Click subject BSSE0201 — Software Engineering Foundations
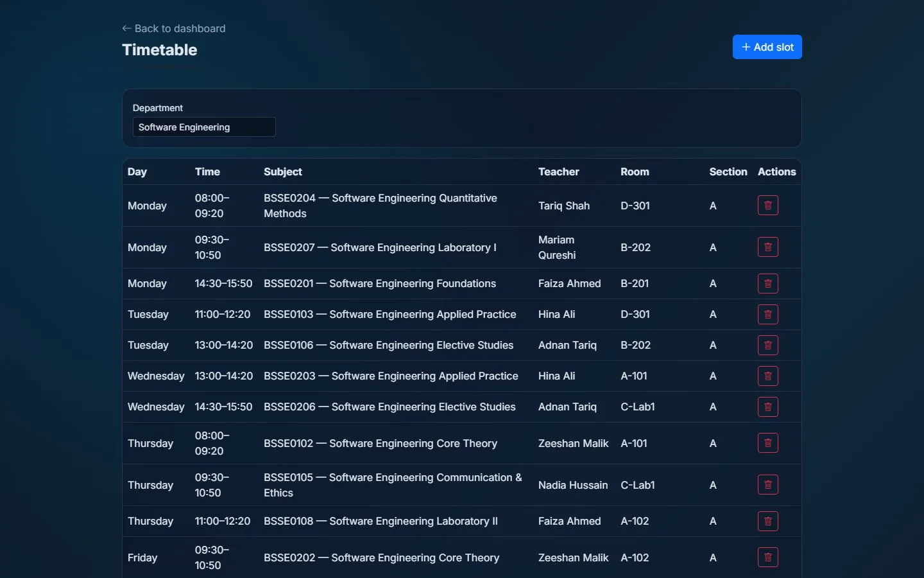Viewport: 924px width, 578px height. (x=380, y=283)
